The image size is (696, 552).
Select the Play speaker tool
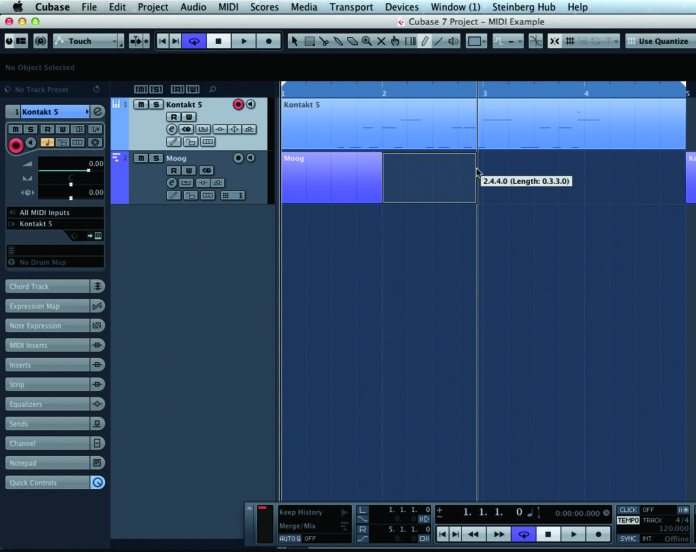453,41
